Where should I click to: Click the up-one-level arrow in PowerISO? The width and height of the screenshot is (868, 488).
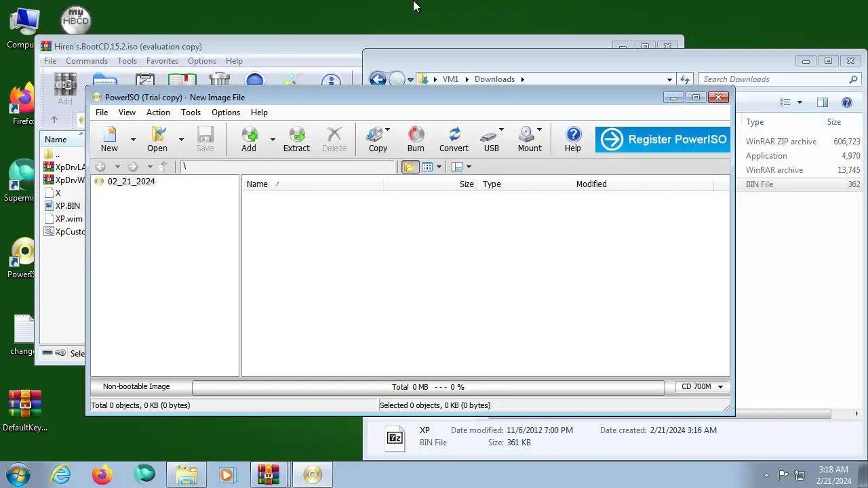163,167
